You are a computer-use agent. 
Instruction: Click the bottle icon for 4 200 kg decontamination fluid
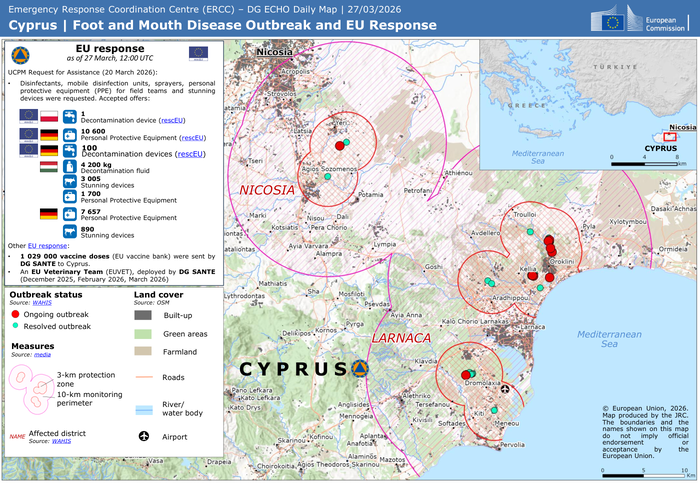pos(70,166)
